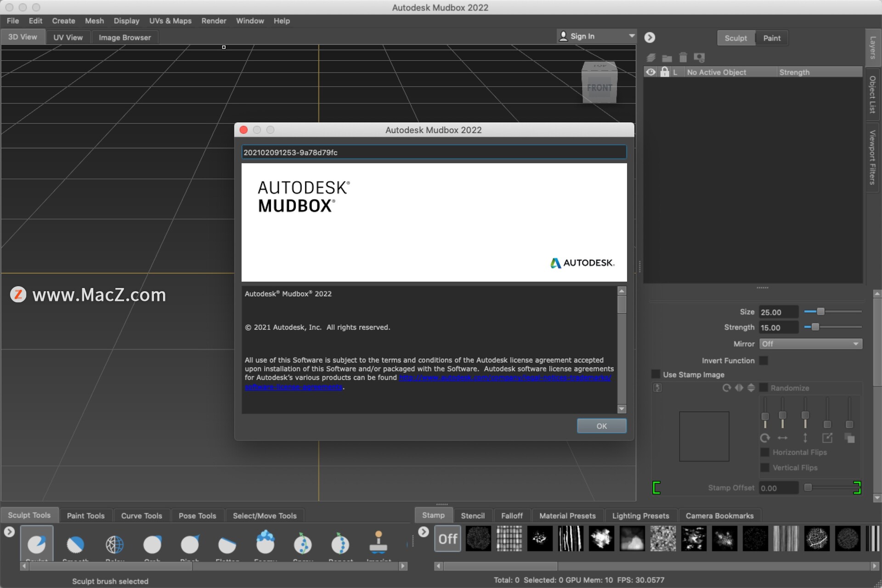This screenshot has height=588, width=882.
Task: Enable the Use Stamp Image checkbox
Action: point(656,374)
